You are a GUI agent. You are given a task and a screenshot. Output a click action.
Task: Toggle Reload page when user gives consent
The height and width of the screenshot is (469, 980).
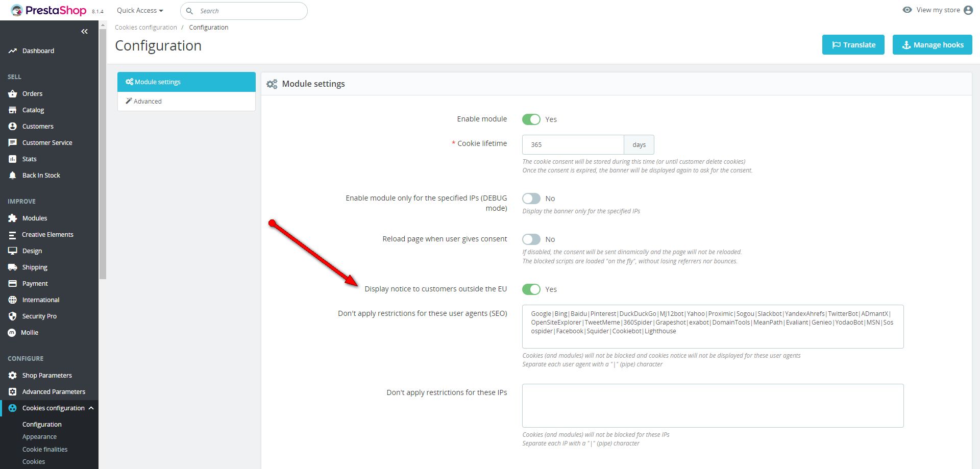pyautogui.click(x=531, y=239)
